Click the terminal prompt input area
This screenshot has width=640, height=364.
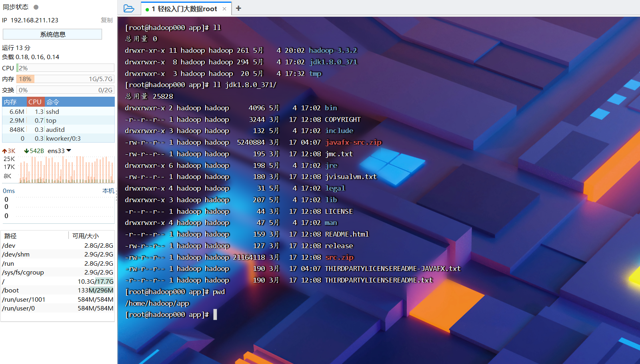(x=215, y=314)
